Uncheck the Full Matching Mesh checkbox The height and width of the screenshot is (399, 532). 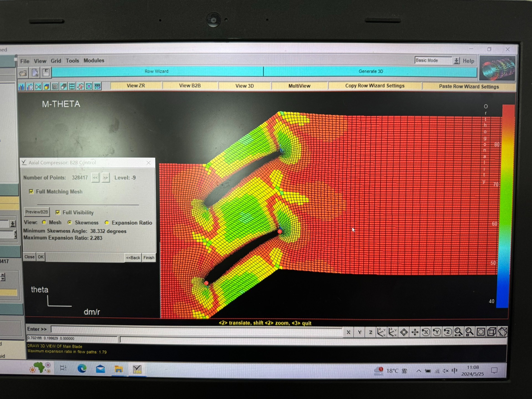(31, 191)
